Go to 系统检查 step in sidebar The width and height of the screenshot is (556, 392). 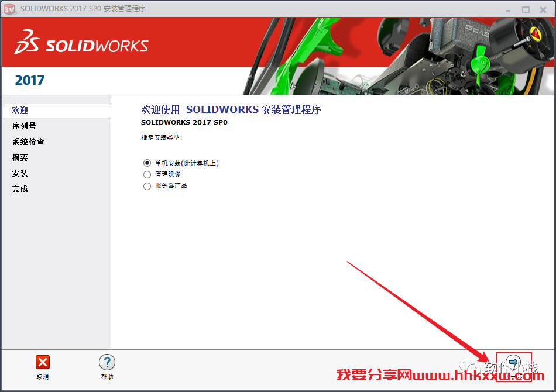point(28,142)
